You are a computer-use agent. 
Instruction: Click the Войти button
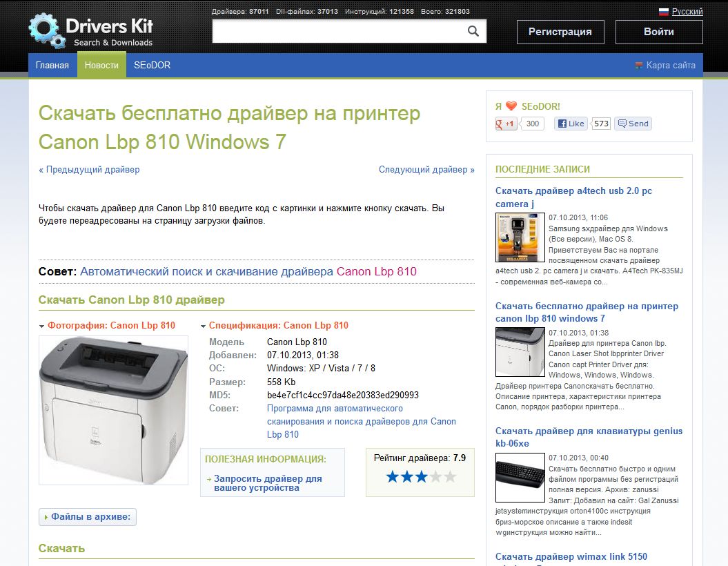tap(659, 32)
